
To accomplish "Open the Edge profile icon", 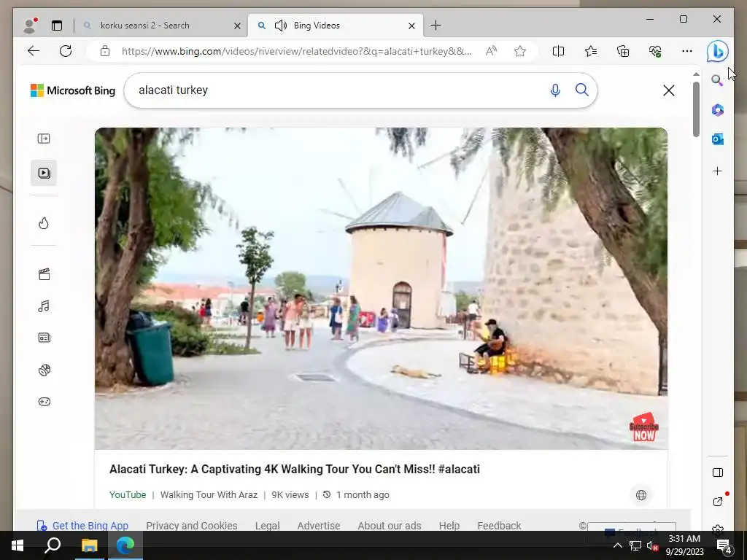I will 31,26.
